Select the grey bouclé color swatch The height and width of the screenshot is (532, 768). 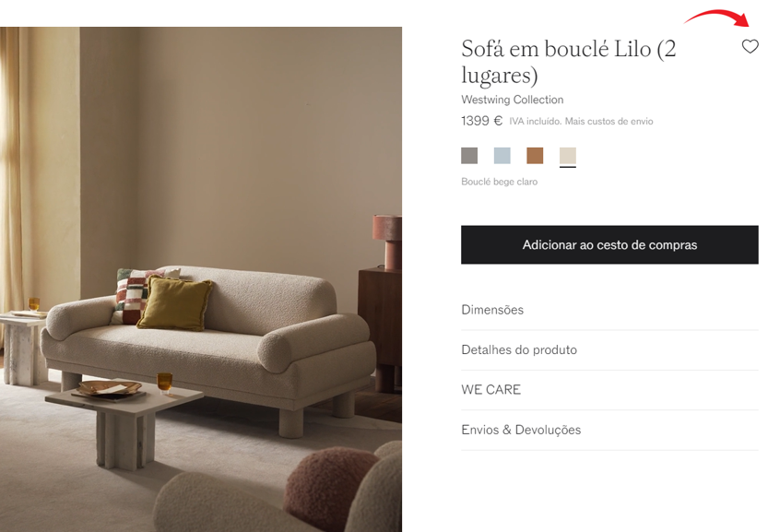pos(469,156)
